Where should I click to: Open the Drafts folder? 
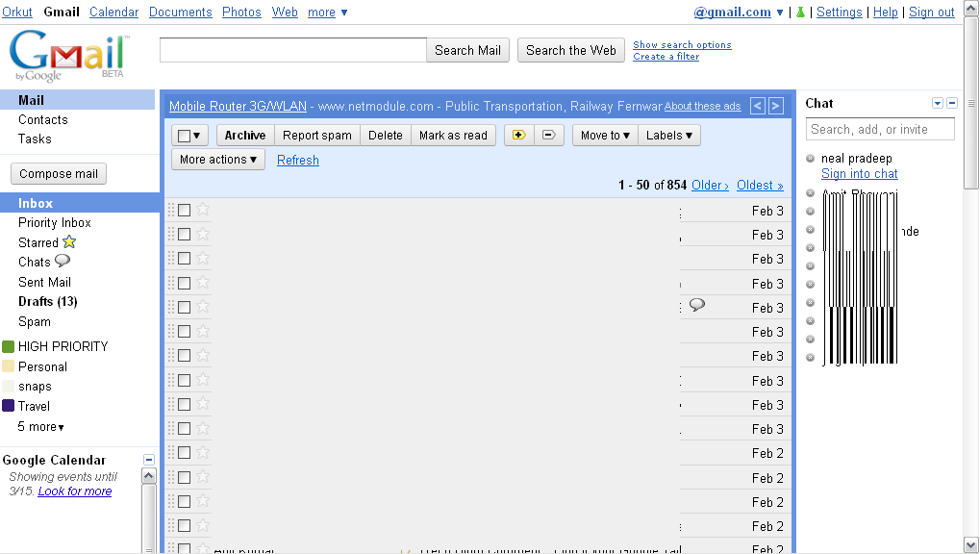(x=47, y=302)
